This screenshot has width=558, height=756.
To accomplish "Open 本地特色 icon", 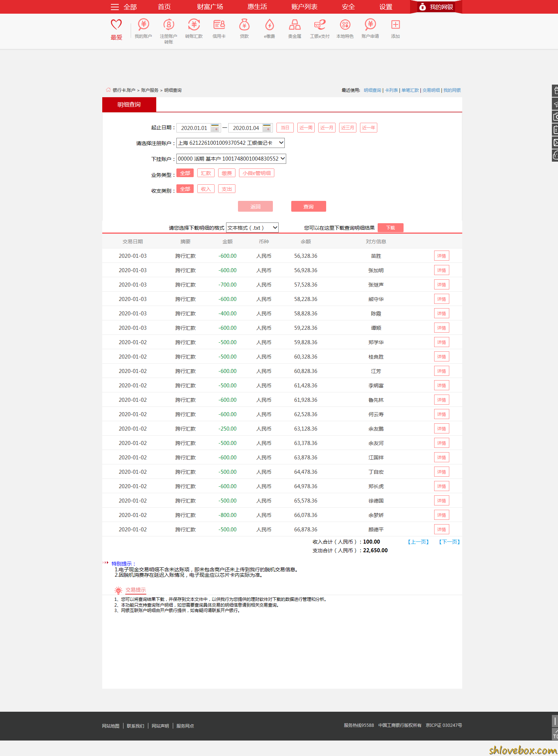I will pos(345,24).
